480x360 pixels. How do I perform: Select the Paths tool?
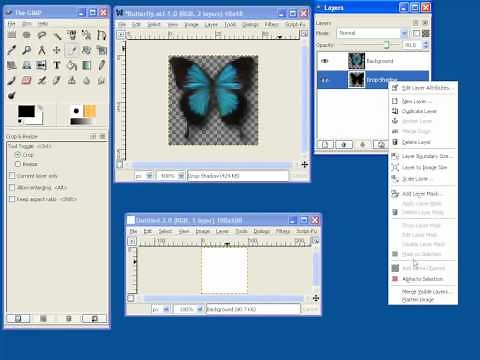101,35
